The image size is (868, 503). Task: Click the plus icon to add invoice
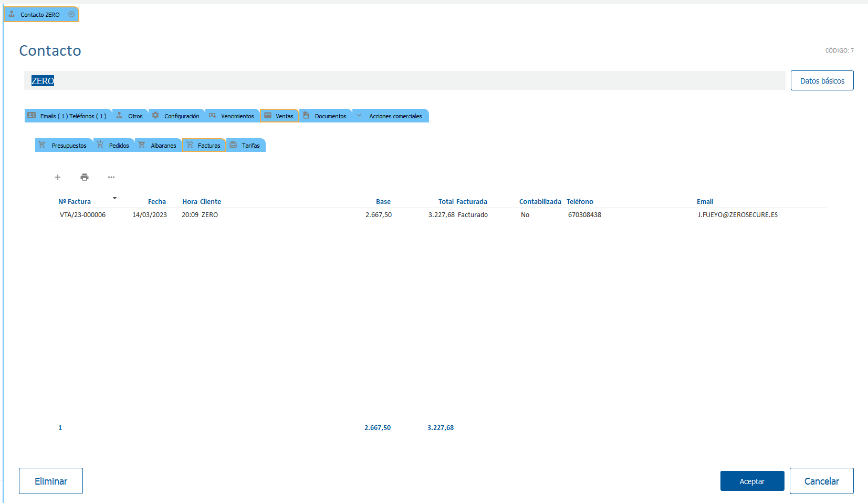(x=58, y=177)
